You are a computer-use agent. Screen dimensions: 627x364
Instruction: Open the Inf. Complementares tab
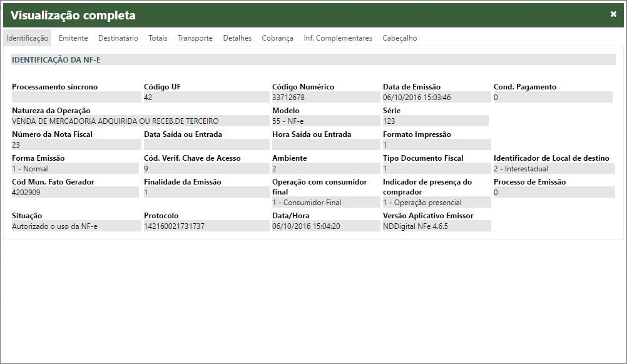[338, 38]
